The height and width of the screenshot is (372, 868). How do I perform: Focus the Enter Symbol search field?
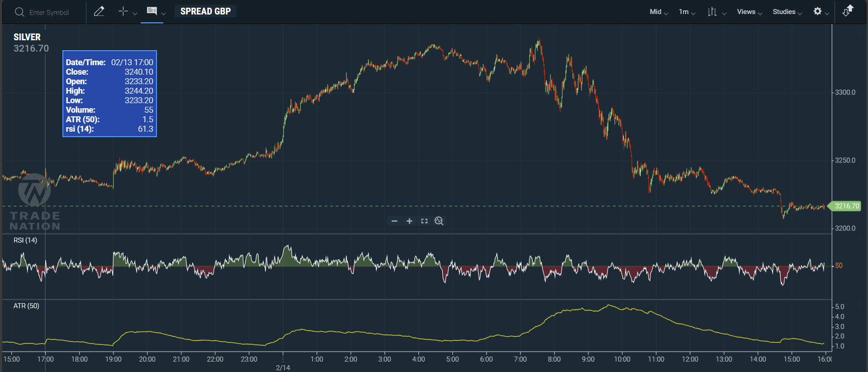[x=49, y=13]
